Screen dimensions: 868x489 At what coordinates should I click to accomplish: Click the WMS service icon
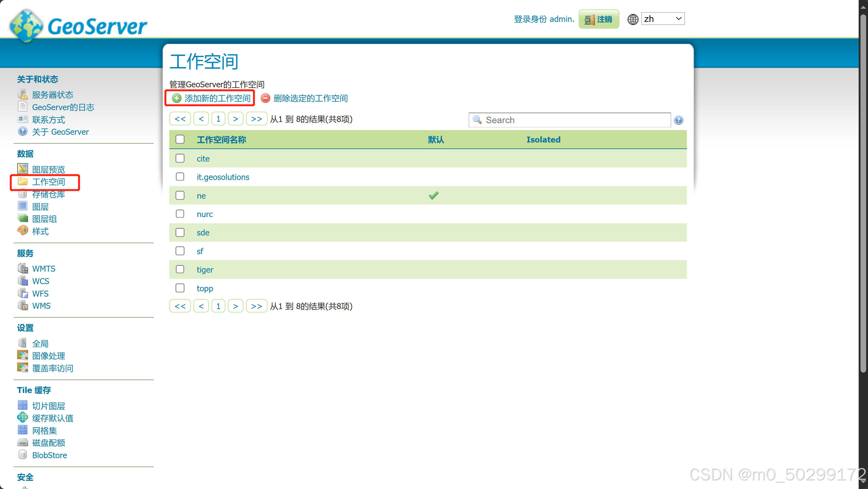(x=22, y=305)
